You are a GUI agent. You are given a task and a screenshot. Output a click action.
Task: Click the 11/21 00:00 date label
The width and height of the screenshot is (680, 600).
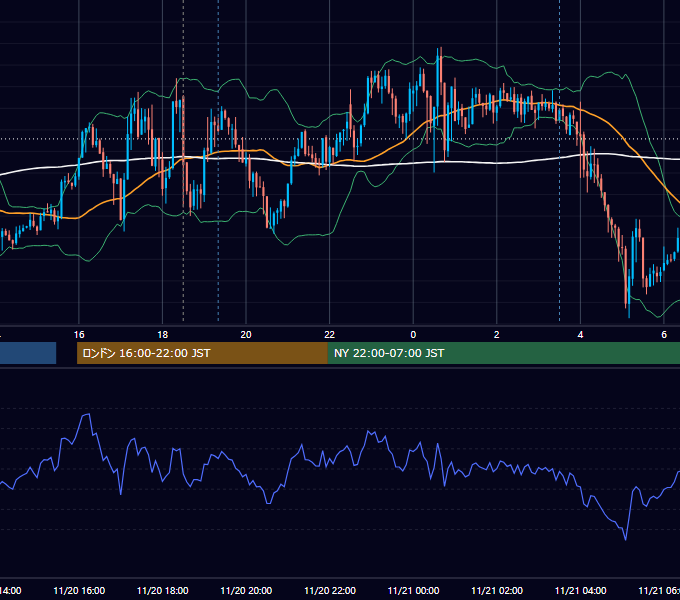(x=413, y=591)
